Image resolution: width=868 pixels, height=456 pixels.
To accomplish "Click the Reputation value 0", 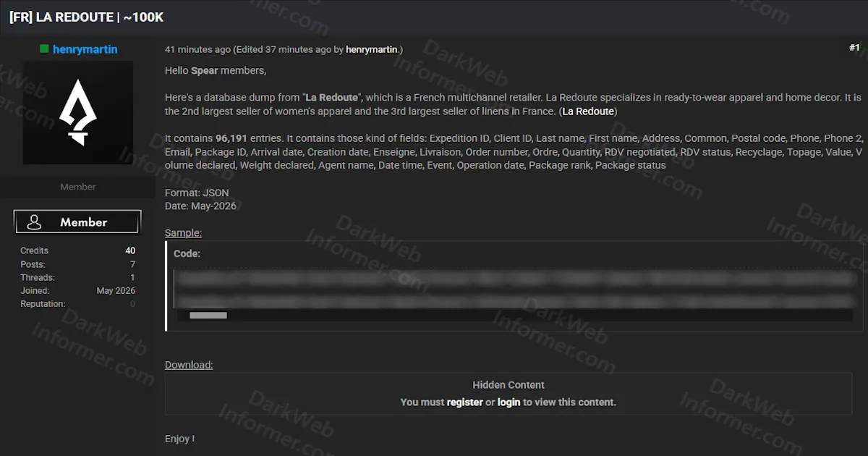I will tap(132, 304).
